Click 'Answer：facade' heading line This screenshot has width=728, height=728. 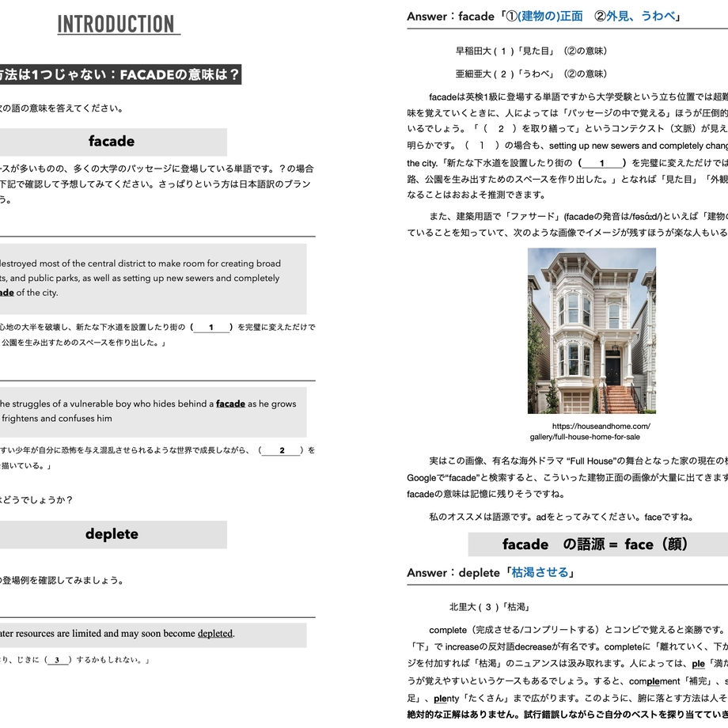[543, 17]
